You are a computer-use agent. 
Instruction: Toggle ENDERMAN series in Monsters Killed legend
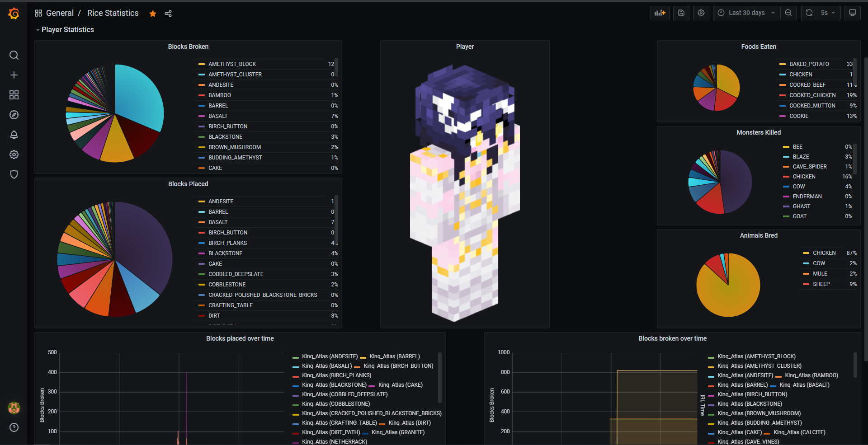807,197
